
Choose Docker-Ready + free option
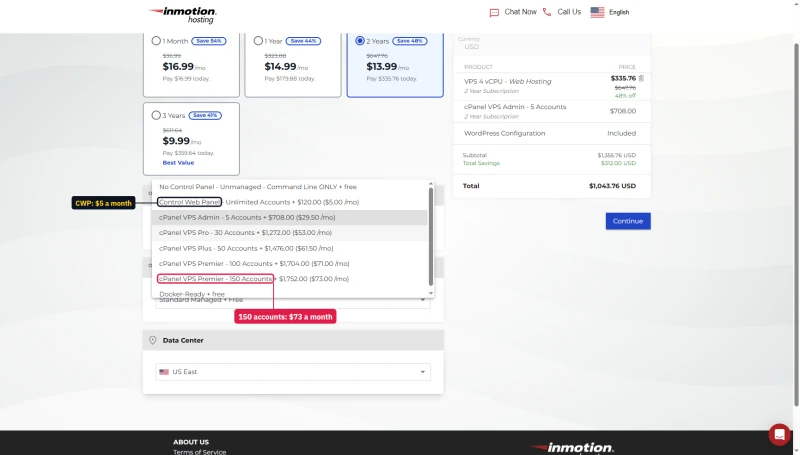pyautogui.click(x=289, y=294)
